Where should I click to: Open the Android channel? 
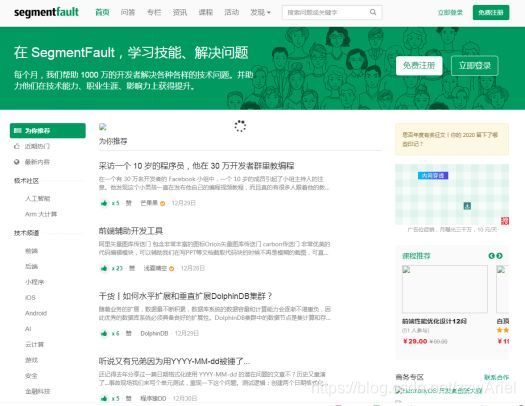click(36, 313)
